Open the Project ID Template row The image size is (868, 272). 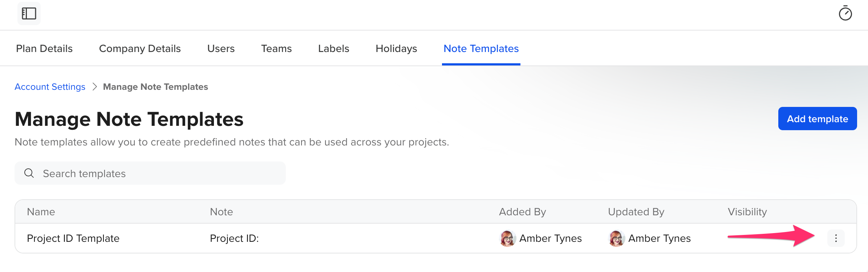coord(436,238)
